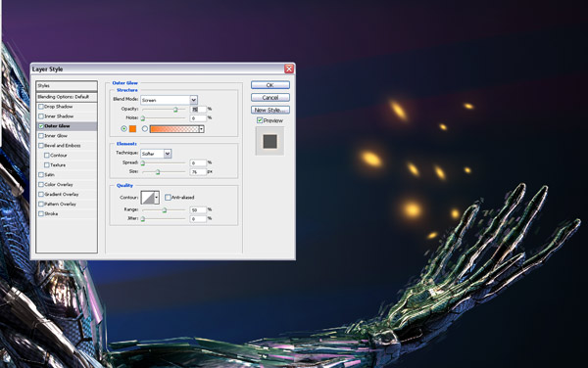Select the Styles entry in list
588x368 pixels.
[x=67, y=86]
